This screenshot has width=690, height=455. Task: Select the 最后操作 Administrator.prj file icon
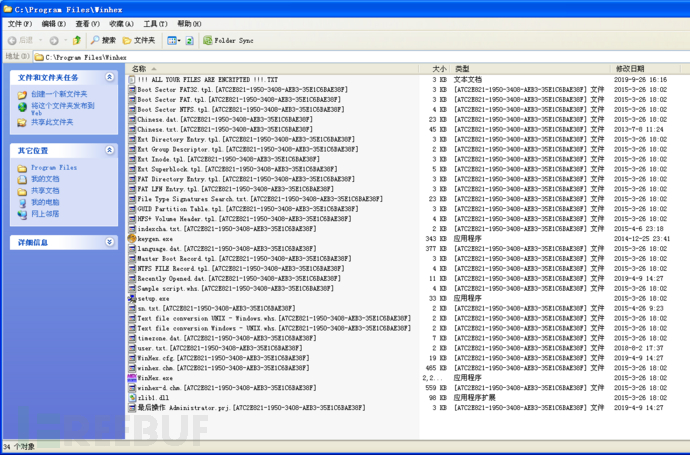click(x=132, y=408)
